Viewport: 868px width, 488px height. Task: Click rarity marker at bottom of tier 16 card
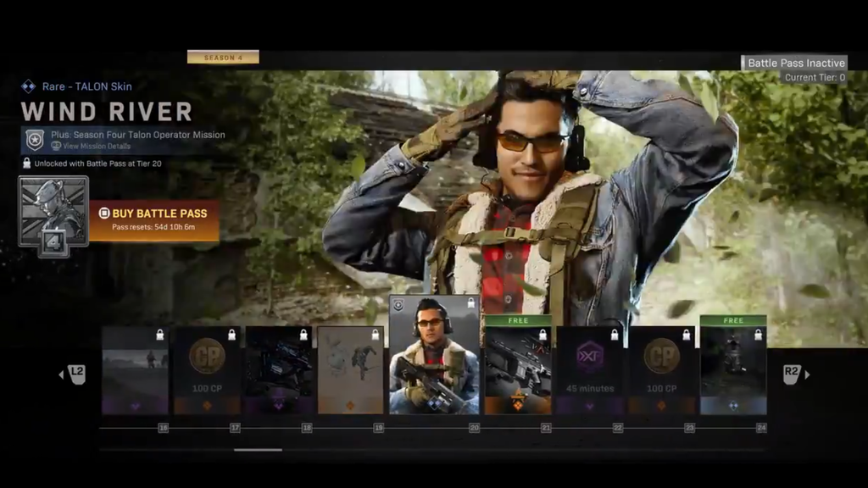(135, 406)
